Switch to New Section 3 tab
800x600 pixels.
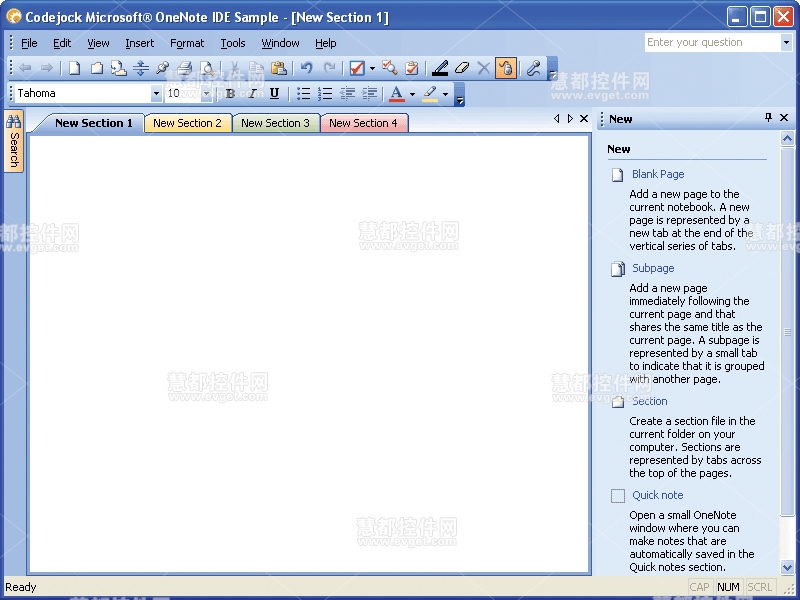click(276, 123)
